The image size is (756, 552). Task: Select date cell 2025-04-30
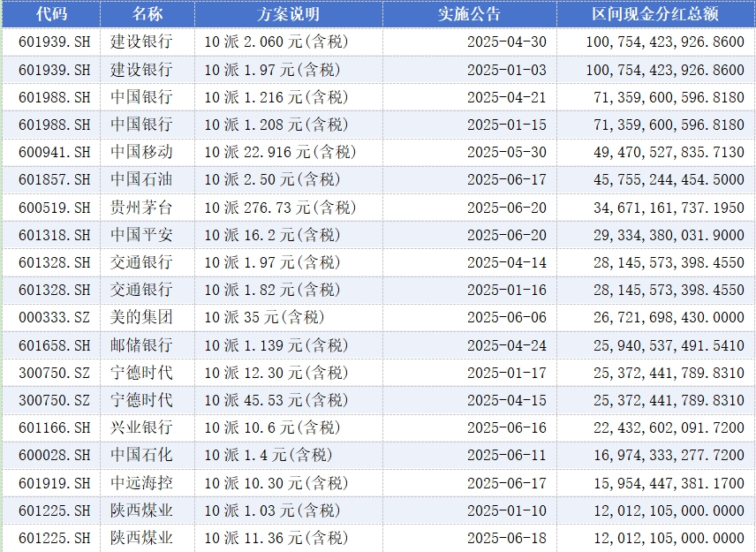469,42
